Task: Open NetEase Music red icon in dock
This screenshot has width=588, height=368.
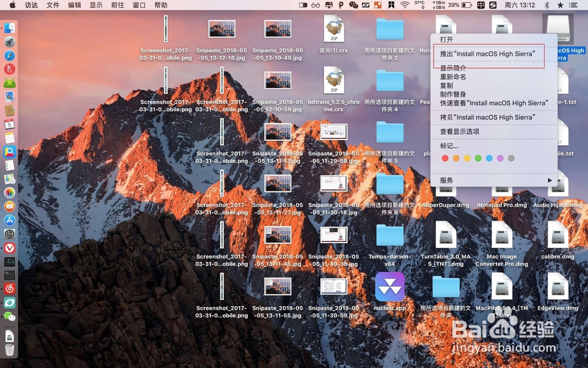Action: (x=10, y=289)
